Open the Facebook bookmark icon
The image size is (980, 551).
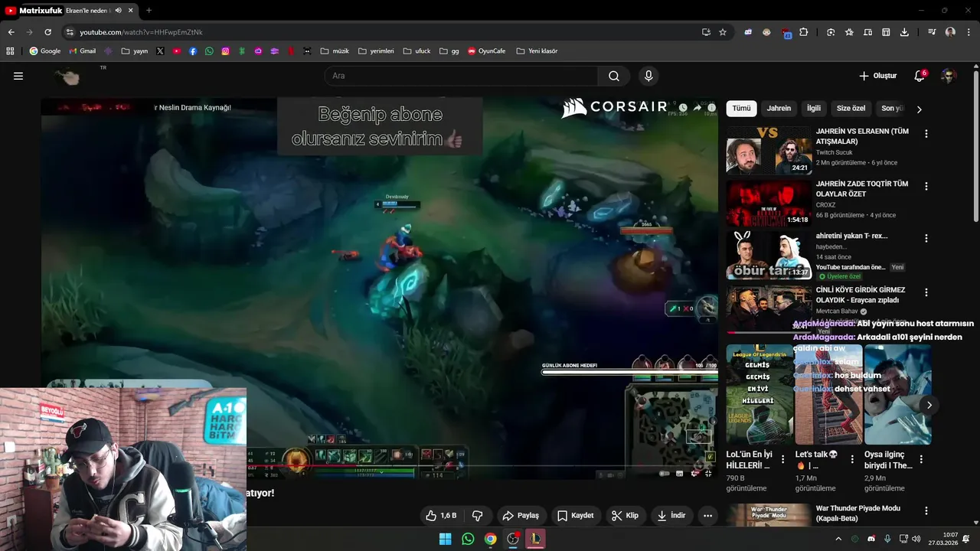pos(193,51)
